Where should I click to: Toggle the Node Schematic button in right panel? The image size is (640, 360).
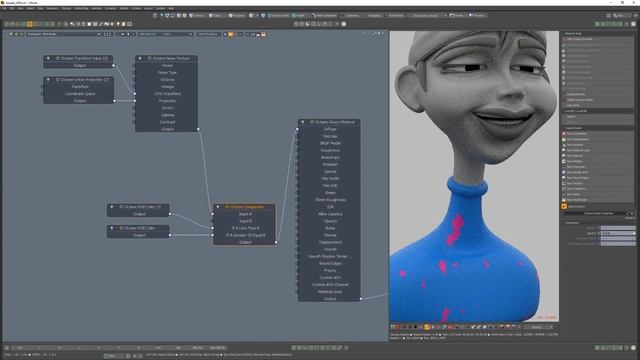pyautogui.click(x=564, y=207)
